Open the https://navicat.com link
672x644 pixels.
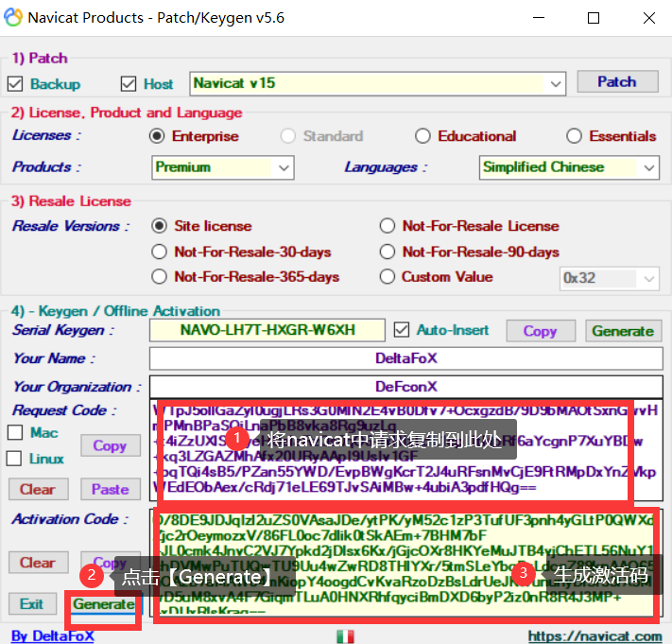click(594, 636)
